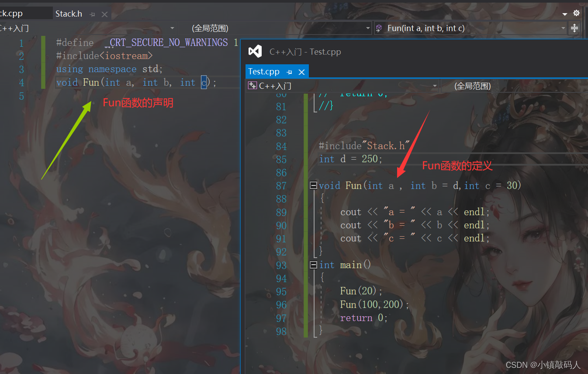Click the purple cube icon beside Fun(int a, int b, int c)

(379, 28)
